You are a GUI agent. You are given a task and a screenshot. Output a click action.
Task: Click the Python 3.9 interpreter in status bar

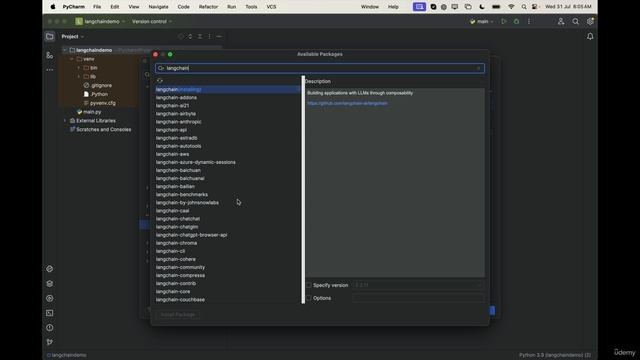[x=555, y=355]
